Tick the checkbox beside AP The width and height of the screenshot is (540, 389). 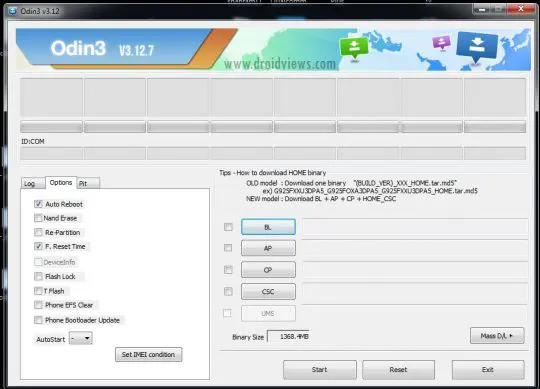228,248
